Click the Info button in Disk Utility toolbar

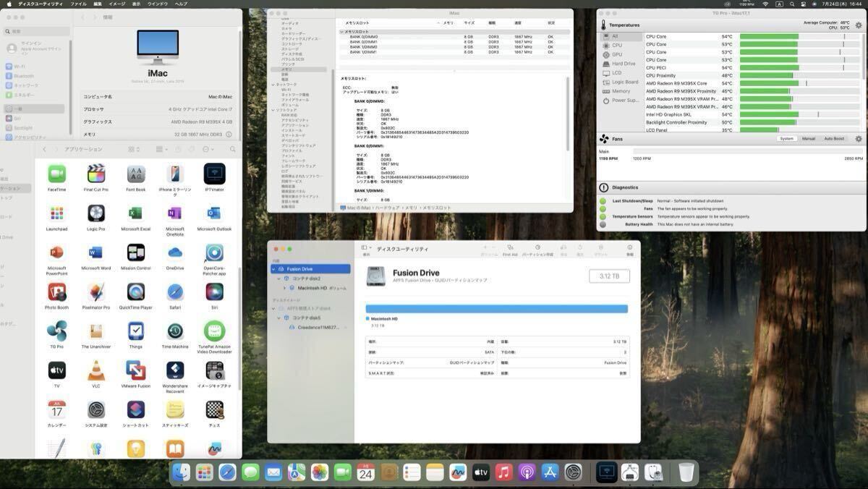629,250
